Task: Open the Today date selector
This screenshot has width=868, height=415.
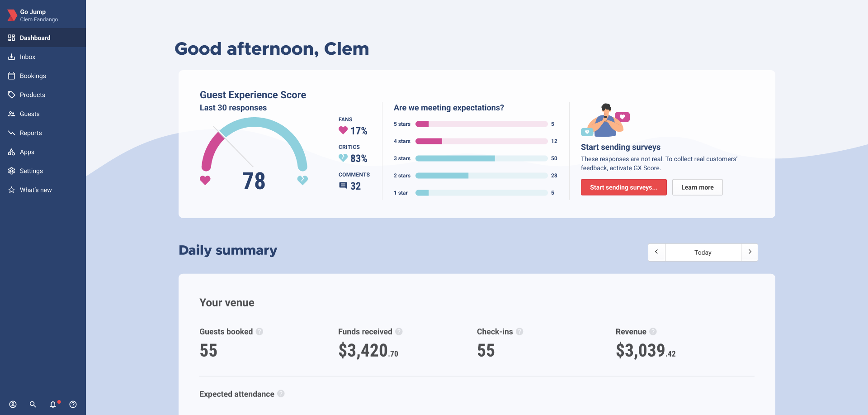Action: [703, 253]
